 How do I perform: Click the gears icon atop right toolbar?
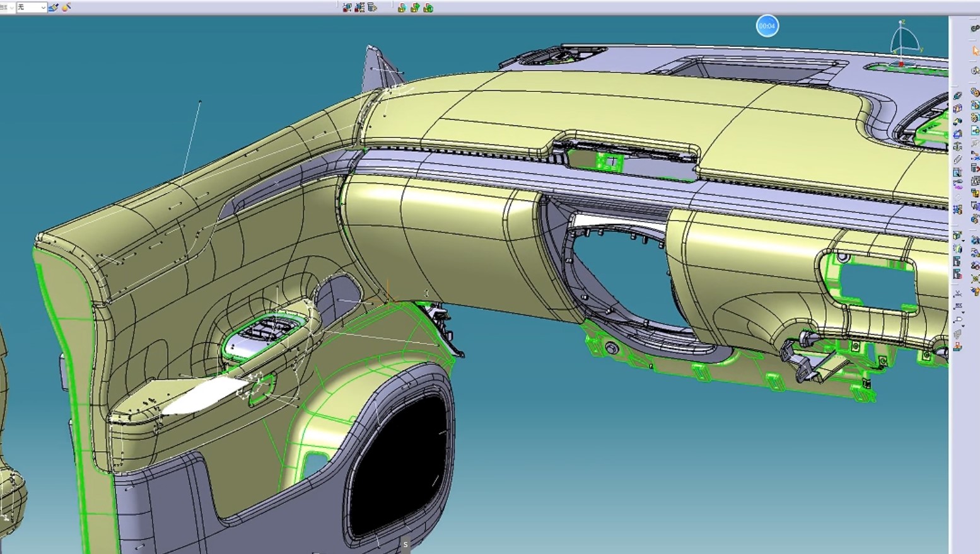tap(975, 28)
